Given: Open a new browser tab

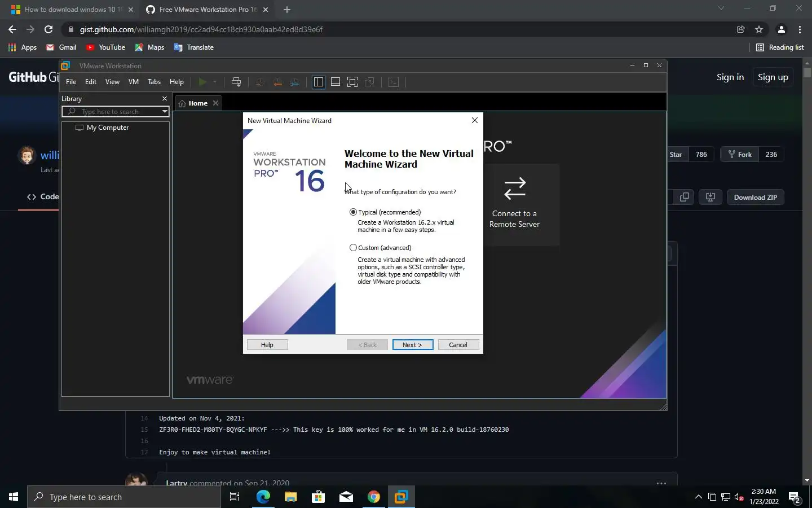Looking at the screenshot, I should pos(287,10).
